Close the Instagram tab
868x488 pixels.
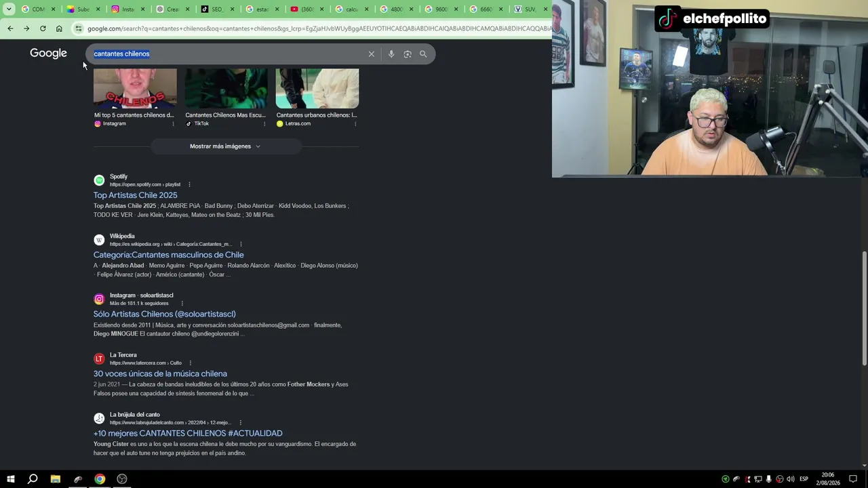click(142, 9)
